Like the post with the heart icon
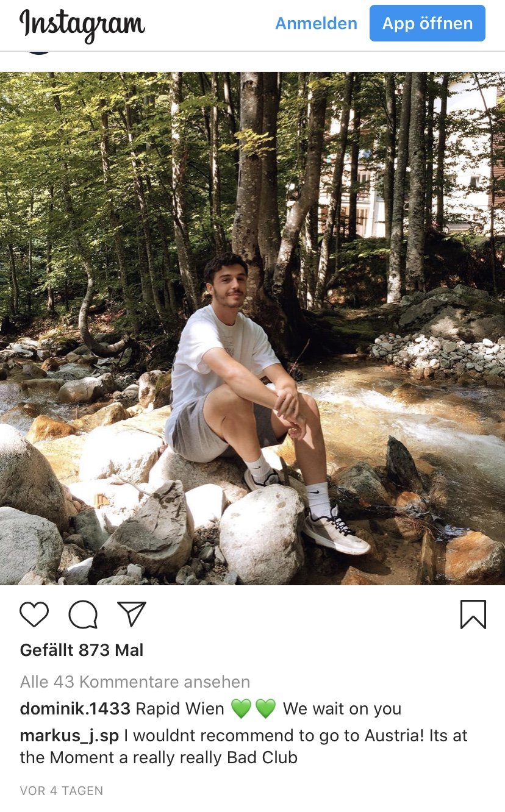 point(34,614)
